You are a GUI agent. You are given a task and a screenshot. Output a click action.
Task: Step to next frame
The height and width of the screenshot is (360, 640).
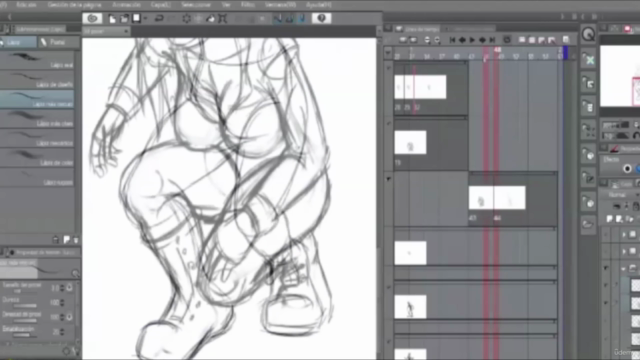482,40
